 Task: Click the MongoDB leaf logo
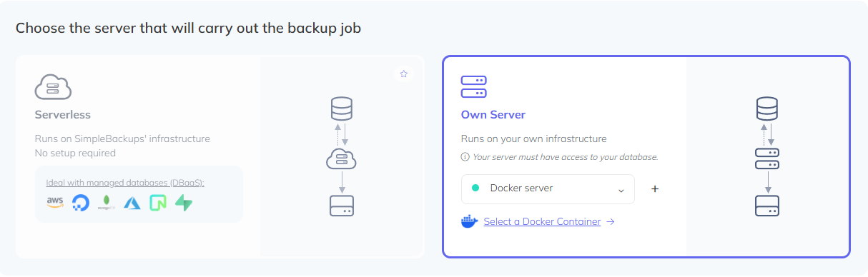click(107, 203)
